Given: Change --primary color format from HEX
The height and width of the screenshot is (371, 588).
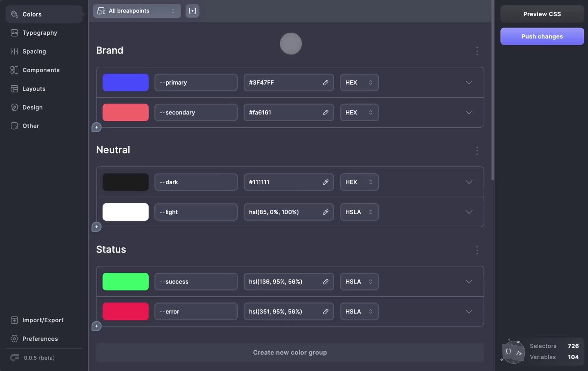Looking at the screenshot, I should pos(359,83).
